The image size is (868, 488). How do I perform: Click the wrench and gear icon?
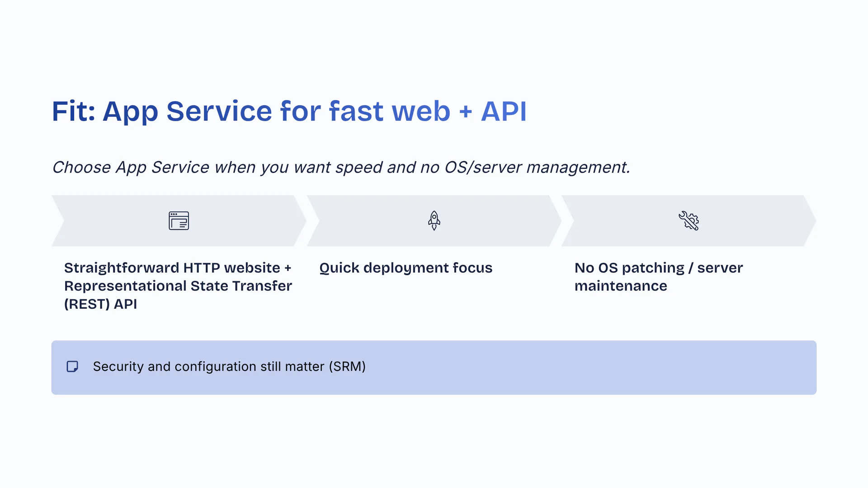(x=689, y=221)
